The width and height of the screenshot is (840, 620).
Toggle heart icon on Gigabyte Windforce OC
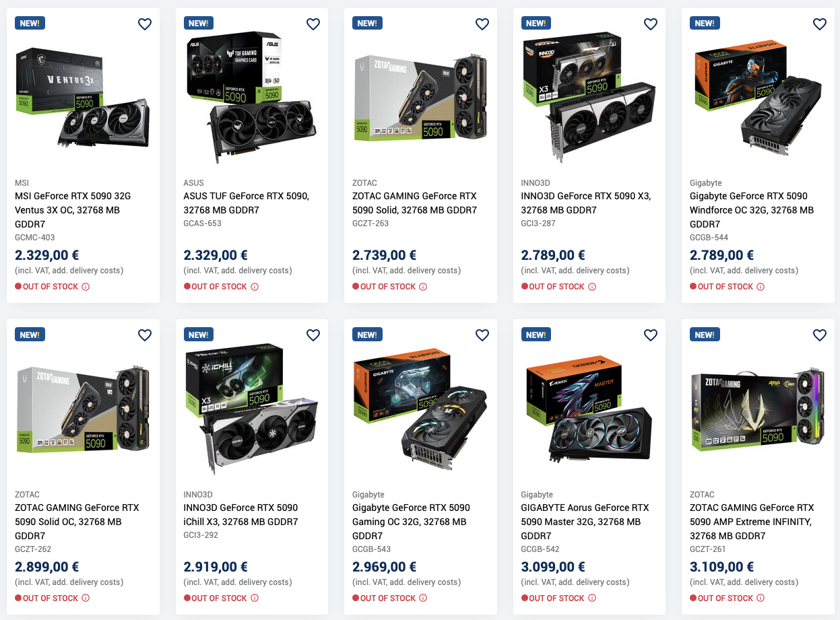click(x=820, y=24)
